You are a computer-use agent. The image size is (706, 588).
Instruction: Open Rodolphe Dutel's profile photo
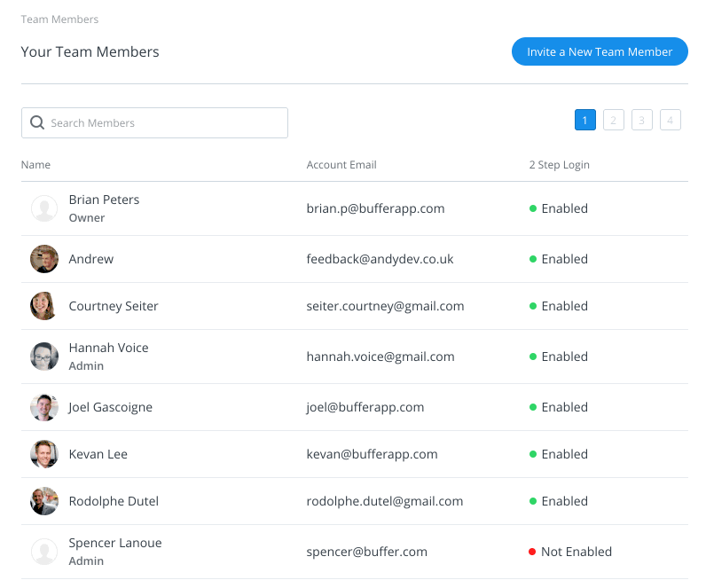coord(44,501)
